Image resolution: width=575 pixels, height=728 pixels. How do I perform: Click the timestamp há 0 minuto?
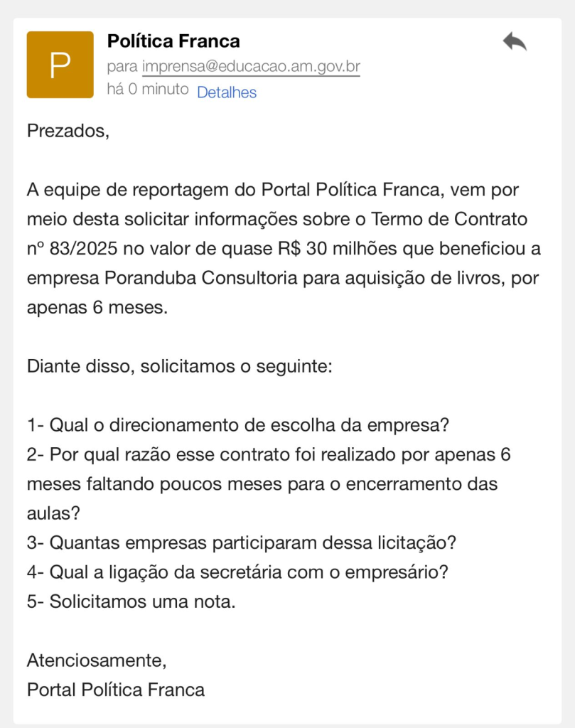[x=147, y=90]
